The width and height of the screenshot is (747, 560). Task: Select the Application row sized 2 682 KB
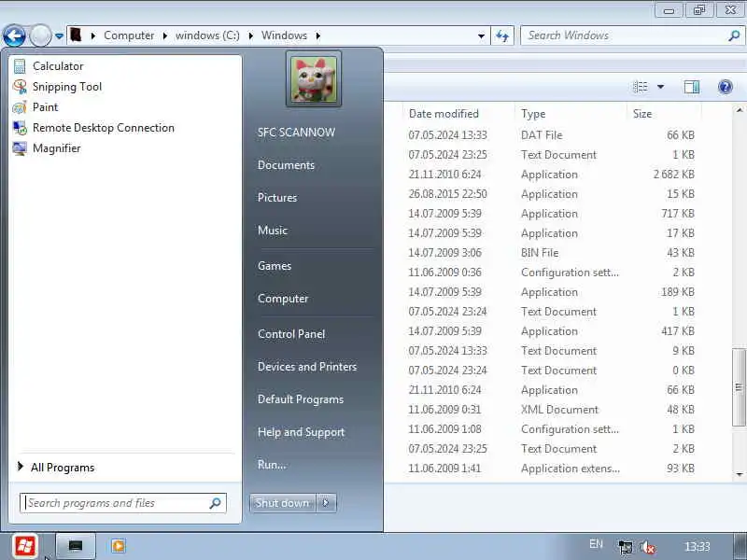tap(551, 175)
